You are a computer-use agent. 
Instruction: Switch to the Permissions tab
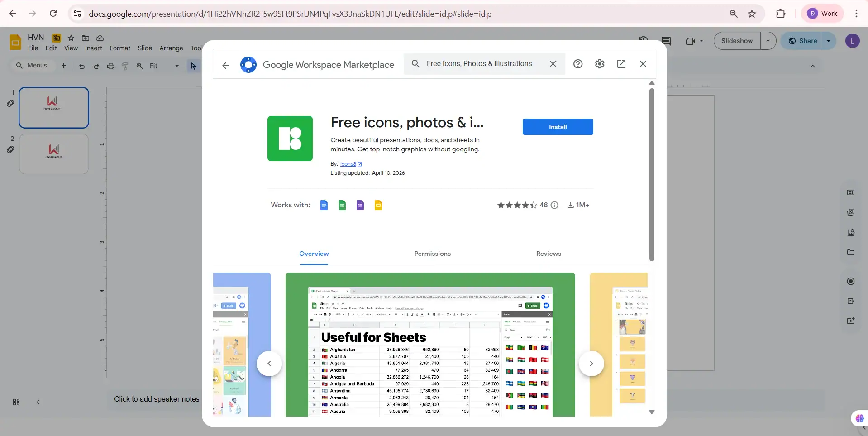(432, 254)
